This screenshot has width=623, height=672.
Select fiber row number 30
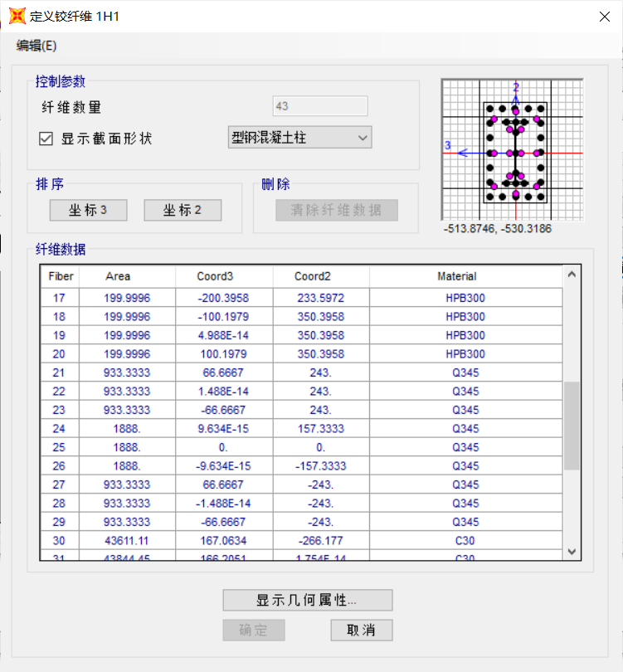[60, 540]
